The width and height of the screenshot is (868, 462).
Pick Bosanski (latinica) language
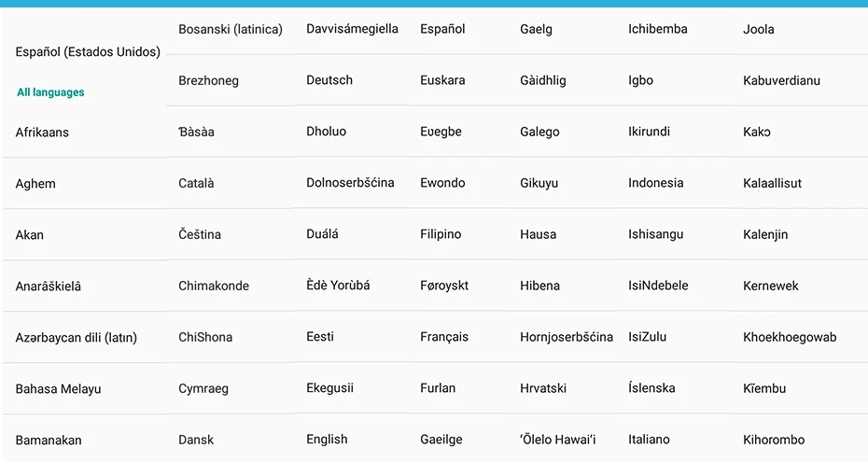231,29
